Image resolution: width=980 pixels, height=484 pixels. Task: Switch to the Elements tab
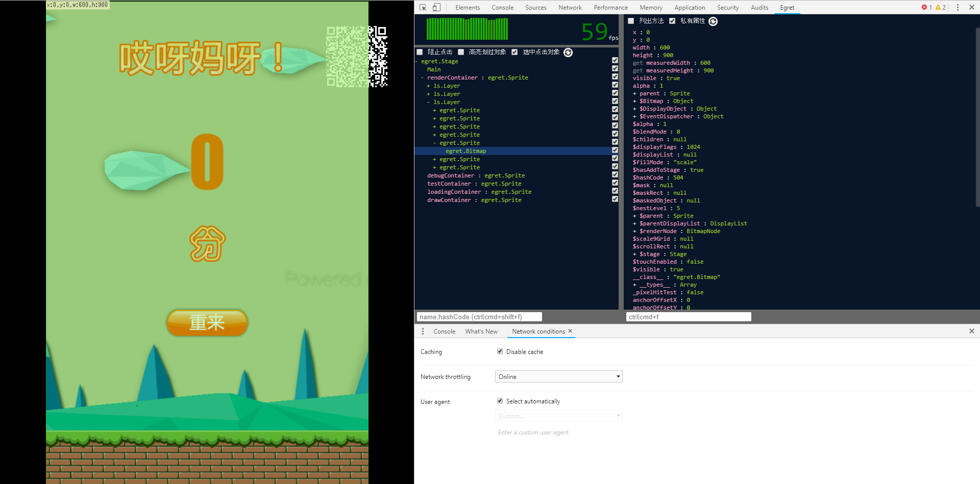(x=468, y=8)
